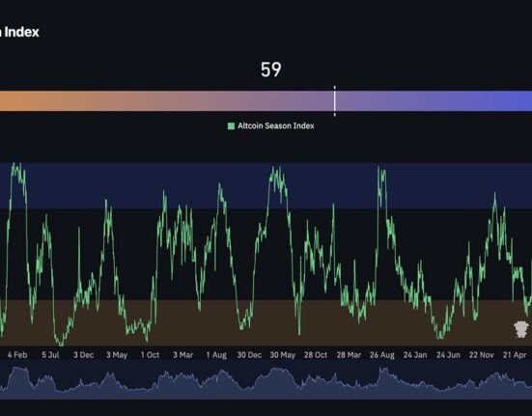Click the 3 May axis label

[117, 355]
